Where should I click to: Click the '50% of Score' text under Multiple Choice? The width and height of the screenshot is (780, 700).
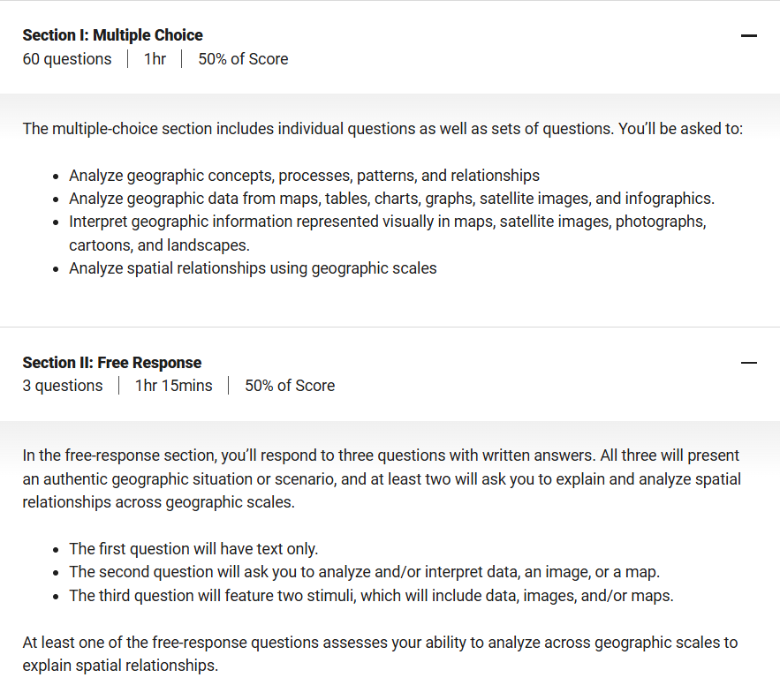(243, 58)
